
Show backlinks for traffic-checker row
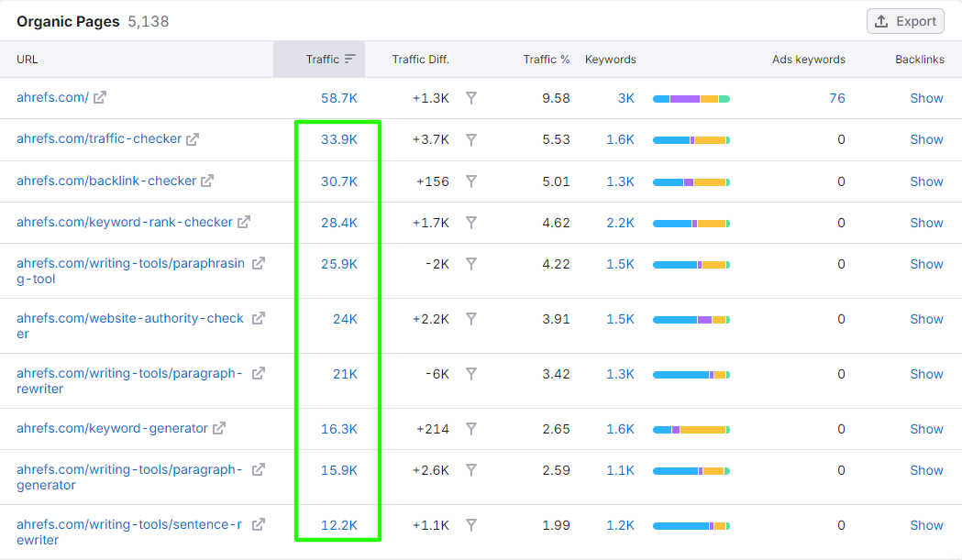[x=926, y=139]
